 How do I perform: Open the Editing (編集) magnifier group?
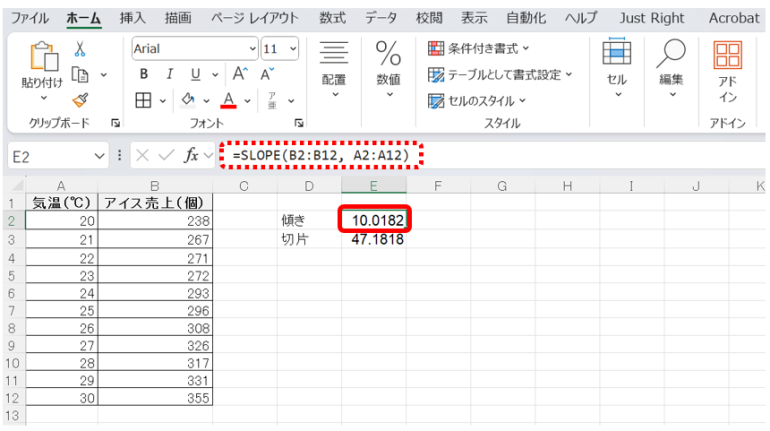point(671,67)
